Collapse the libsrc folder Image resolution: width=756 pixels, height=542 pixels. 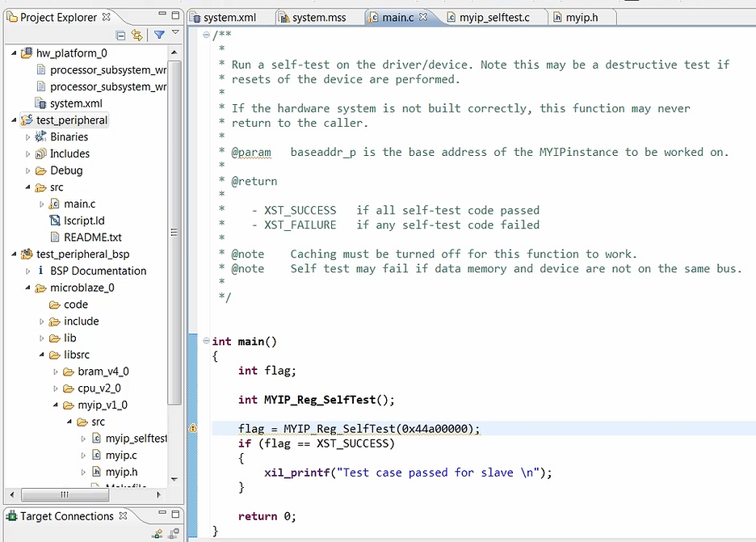(x=42, y=355)
